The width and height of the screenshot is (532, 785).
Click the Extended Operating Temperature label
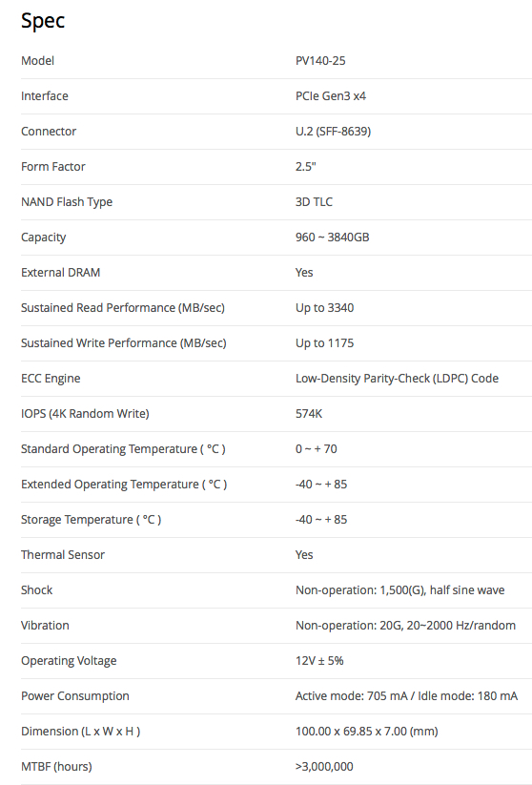click(x=124, y=485)
